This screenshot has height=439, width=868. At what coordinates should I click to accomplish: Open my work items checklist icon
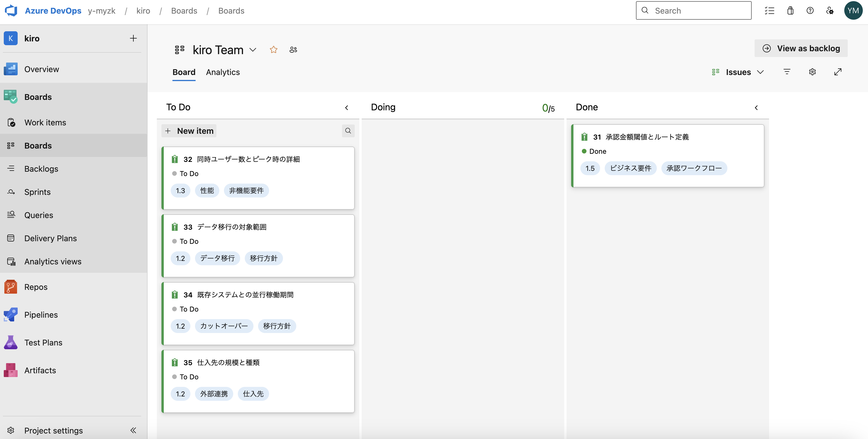[x=769, y=11]
